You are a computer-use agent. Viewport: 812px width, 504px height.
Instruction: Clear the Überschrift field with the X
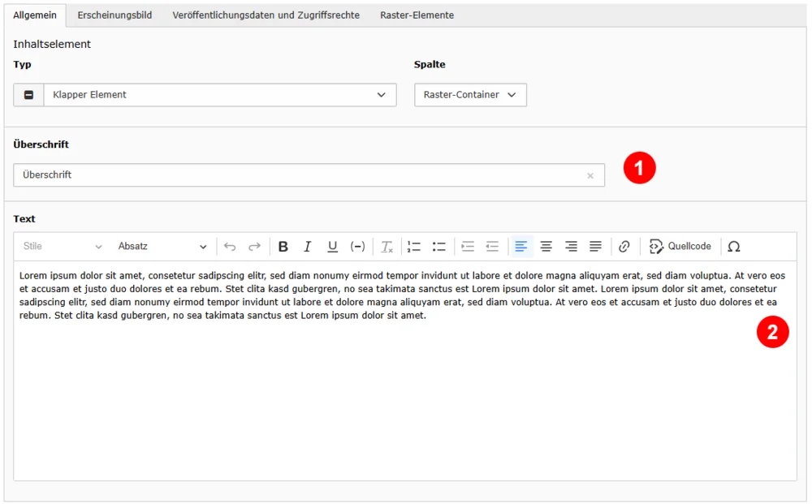point(590,176)
